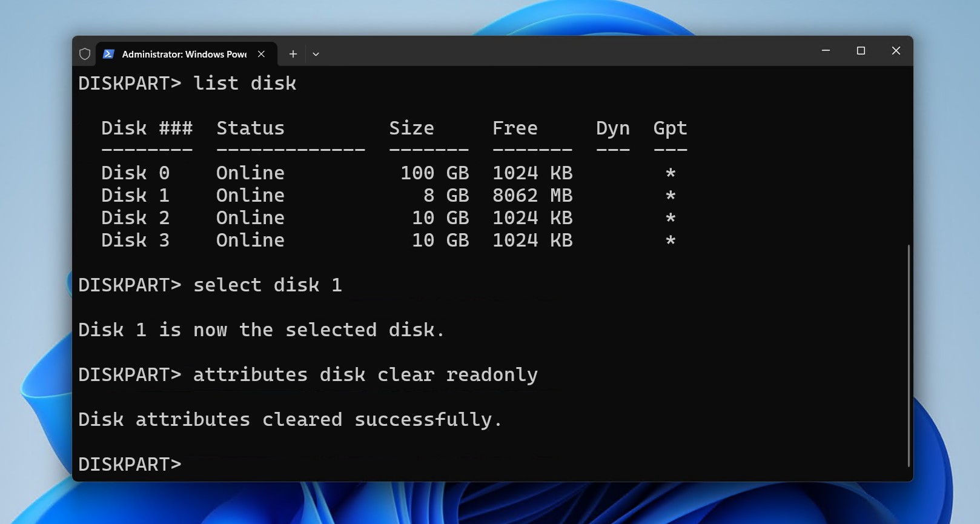Click the empty DISKPART> prompt at bottom
Viewport: 980px width, 524px height.
click(x=130, y=464)
